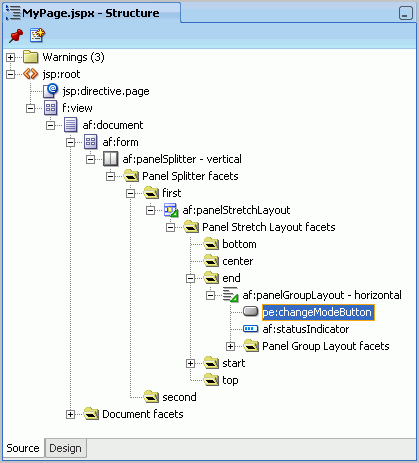This screenshot has height=463, width=419.
Task: Select the af:panelGroupLayout - horizontal label
Action: 322,295
